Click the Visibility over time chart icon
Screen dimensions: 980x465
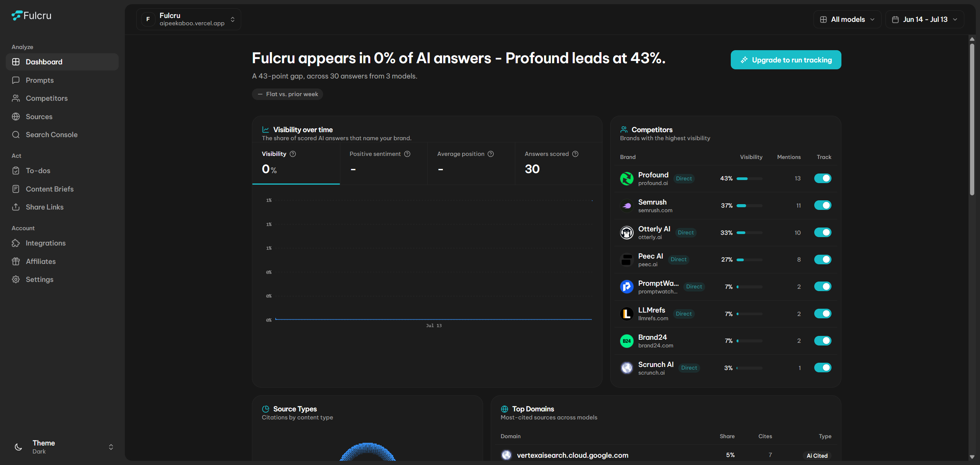point(266,130)
